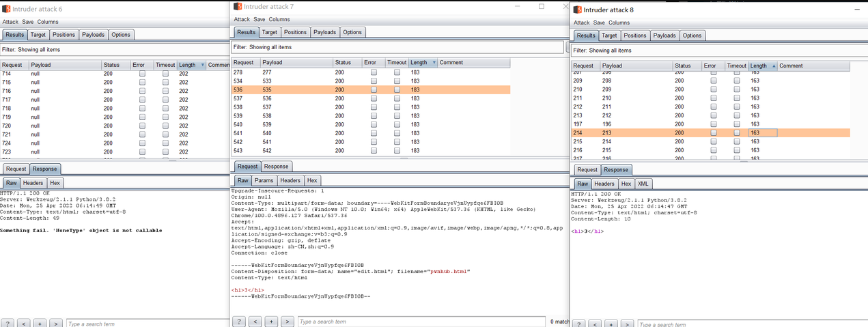Click Length column sort arrow in attack 7

tap(433, 63)
